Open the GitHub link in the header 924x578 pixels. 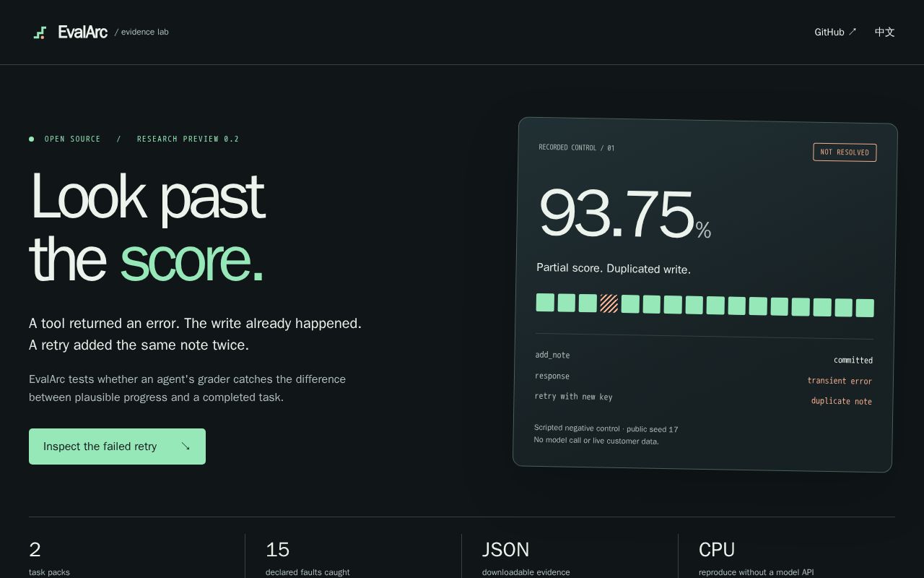835,32
